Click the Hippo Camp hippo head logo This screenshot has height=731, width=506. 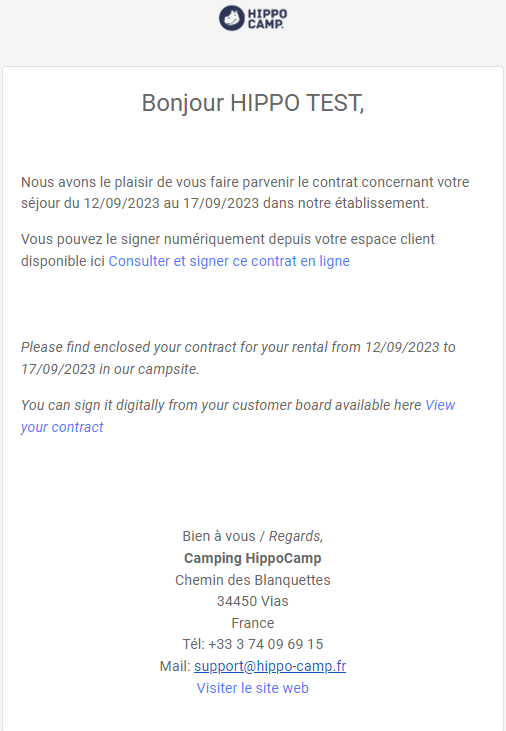click(232, 18)
